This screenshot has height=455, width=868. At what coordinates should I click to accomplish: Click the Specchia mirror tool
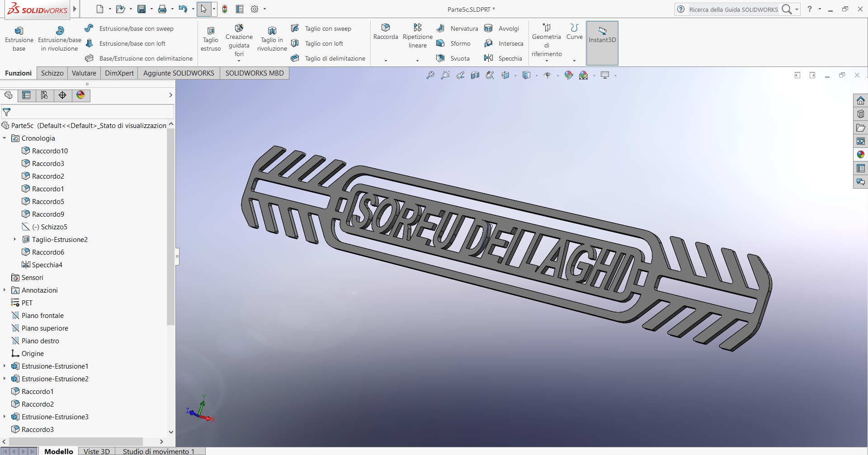(503, 58)
